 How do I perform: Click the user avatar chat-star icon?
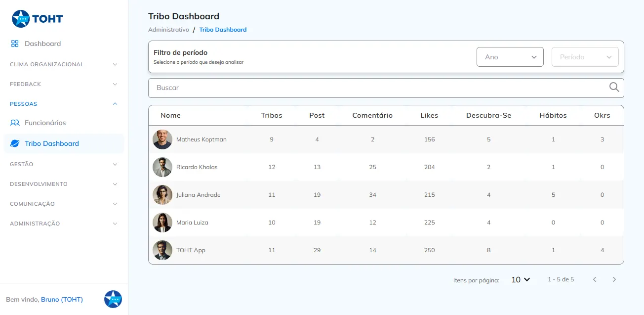pos(113,299)
